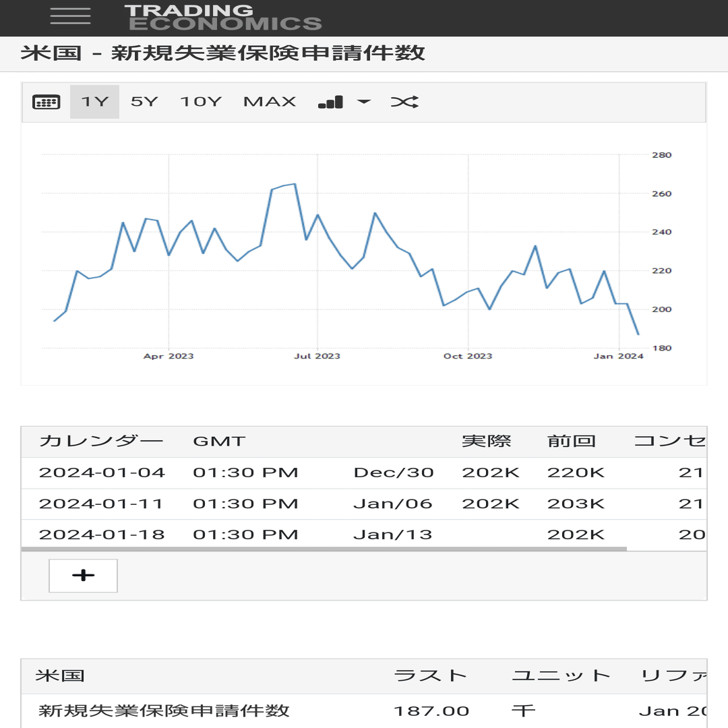Click the Dec/30 reference cell

click(x=394, y=473)
